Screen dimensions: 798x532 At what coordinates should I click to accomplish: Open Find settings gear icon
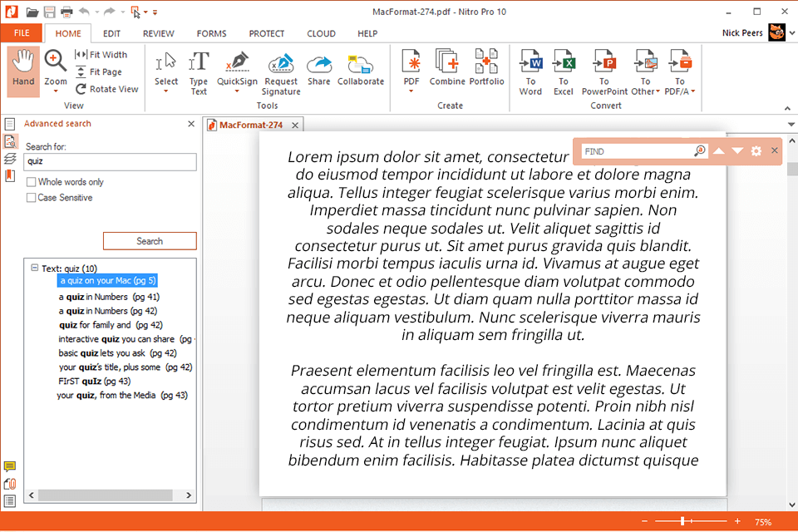click(756, 151)
